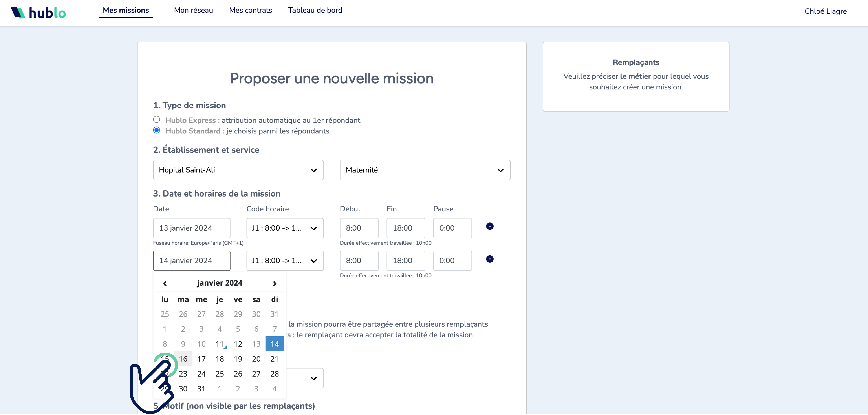Remove the 14 janvier 2024 date row
The width and height of the screenshot is (868, 415).
[490, 259]
